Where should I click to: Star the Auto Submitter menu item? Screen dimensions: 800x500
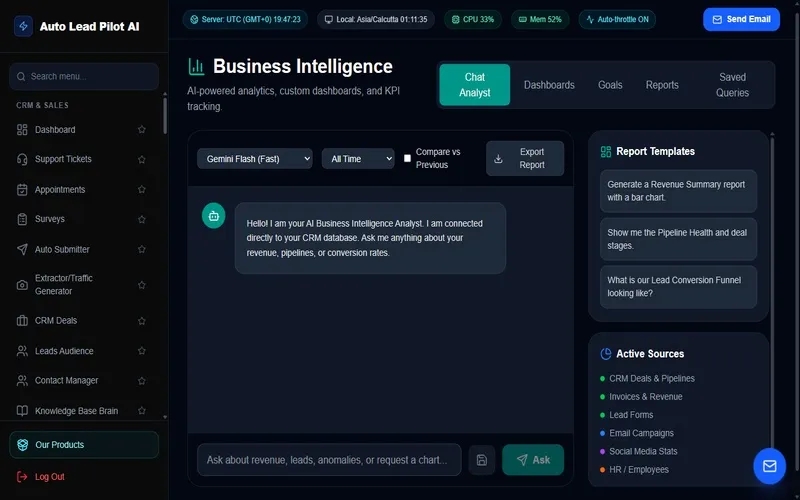[142, 249]
